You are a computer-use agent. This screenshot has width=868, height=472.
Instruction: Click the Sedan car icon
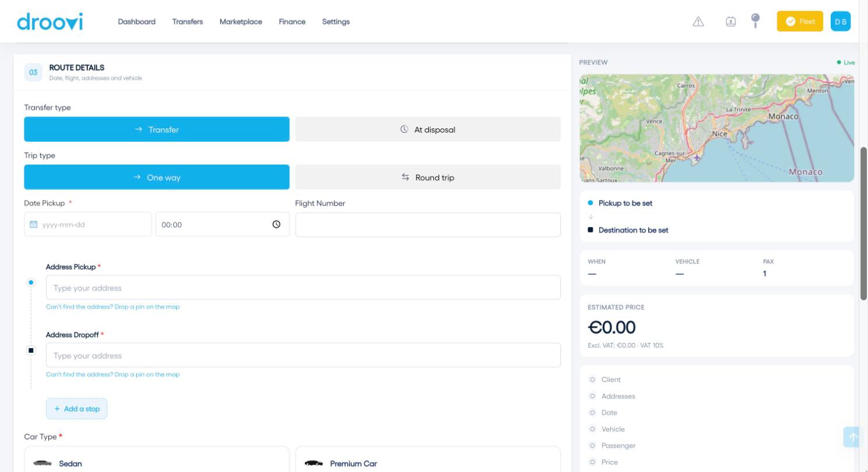[x=42, y=463]
